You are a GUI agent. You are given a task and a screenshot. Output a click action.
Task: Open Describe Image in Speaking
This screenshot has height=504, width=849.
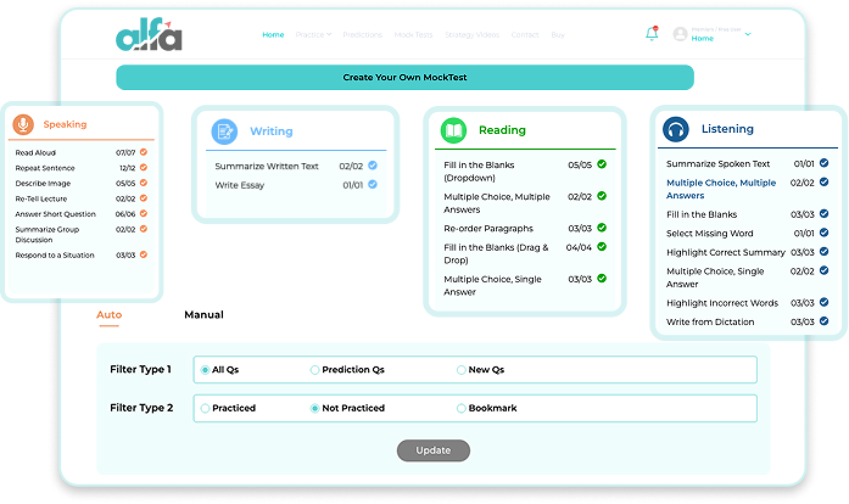pyautogui.click(x=43, y=183)
